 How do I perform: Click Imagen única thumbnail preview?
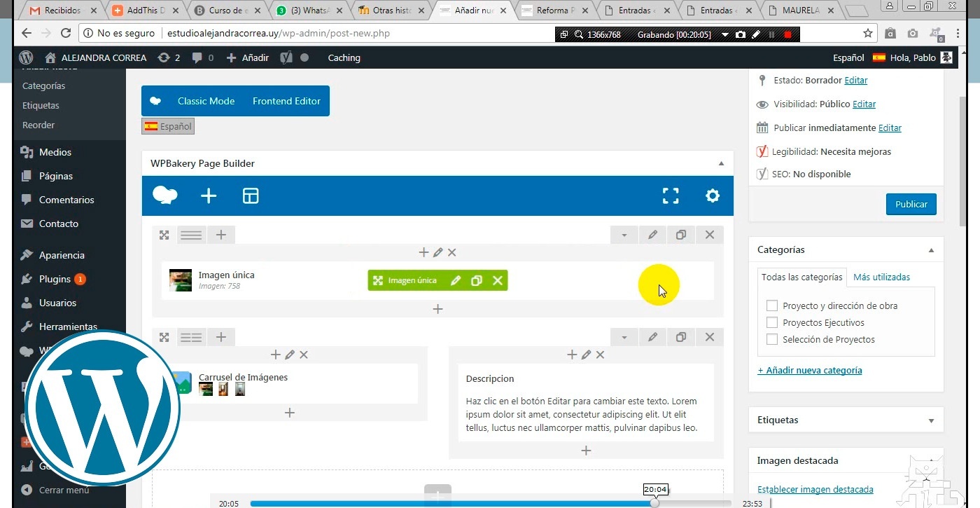click(x=181, y=280)
